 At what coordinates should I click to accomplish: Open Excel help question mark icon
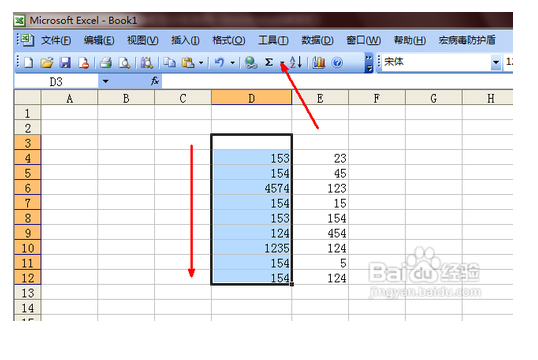[337, 63]
